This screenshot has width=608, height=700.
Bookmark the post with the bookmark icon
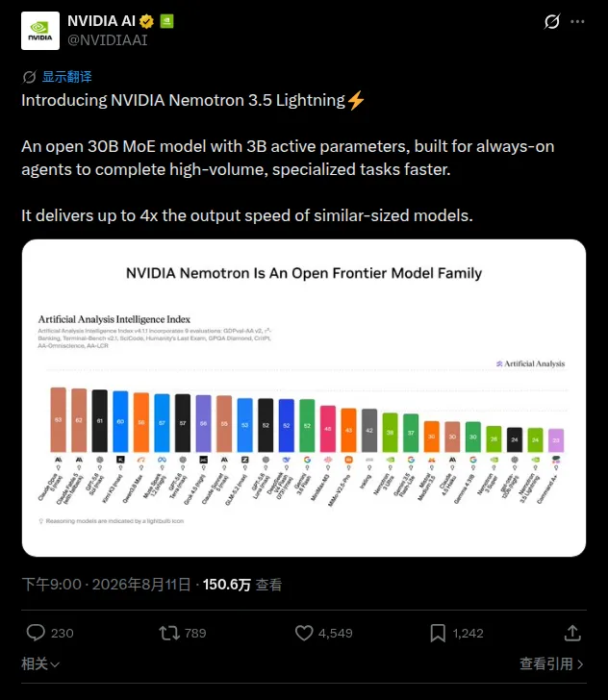click(438, 633)
